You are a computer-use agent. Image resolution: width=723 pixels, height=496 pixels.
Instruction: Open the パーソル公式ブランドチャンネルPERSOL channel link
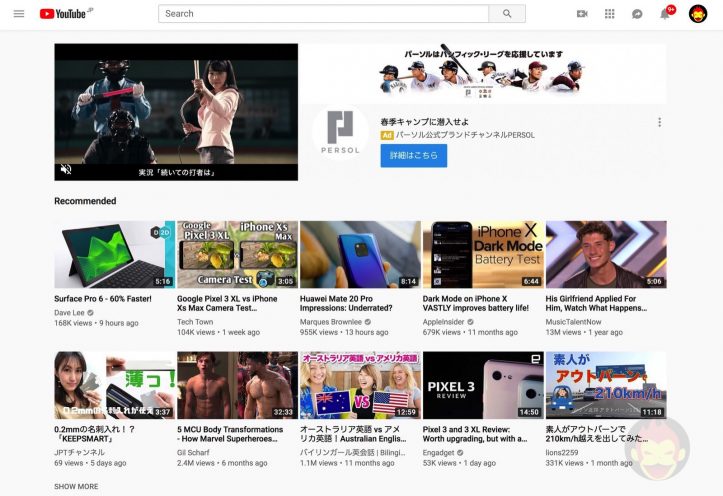click(465, 135)
